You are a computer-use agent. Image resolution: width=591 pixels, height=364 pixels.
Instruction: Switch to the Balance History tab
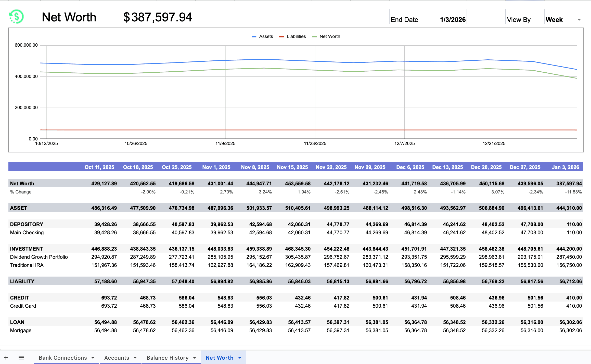click(168, 358)
